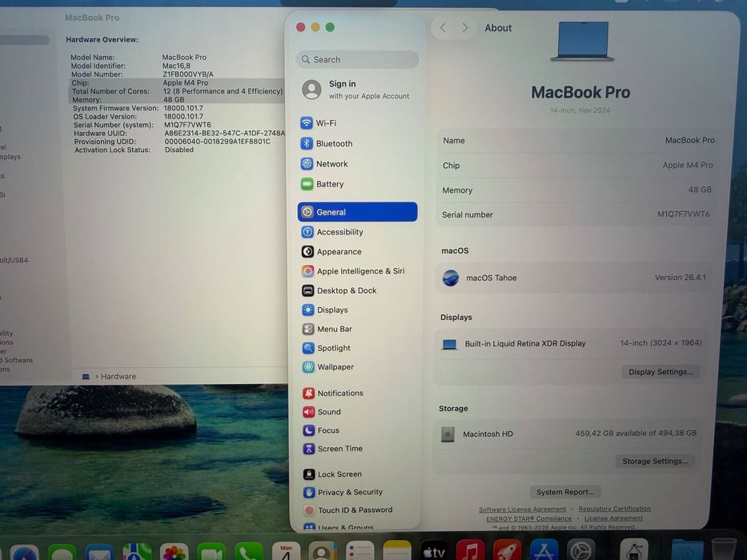747x560 pixels.
Task: Click the Built-in Liquid Retina XDR Display row
Action: [572, 343]
